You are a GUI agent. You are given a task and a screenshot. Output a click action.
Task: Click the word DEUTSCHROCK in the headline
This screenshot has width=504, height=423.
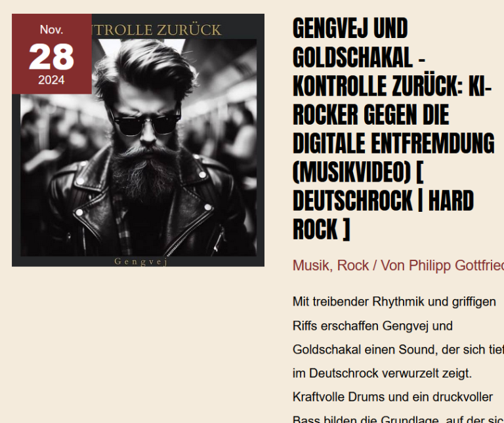352,201
